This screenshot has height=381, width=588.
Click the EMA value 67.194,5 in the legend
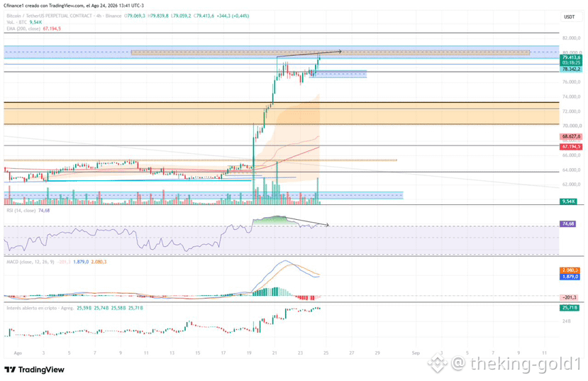point(52,29)
